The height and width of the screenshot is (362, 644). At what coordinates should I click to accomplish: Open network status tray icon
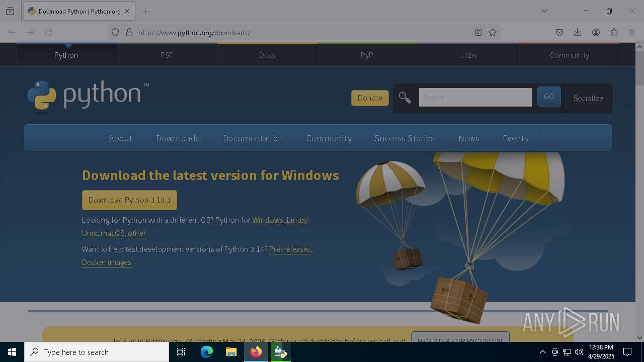(x=567, y=352)
